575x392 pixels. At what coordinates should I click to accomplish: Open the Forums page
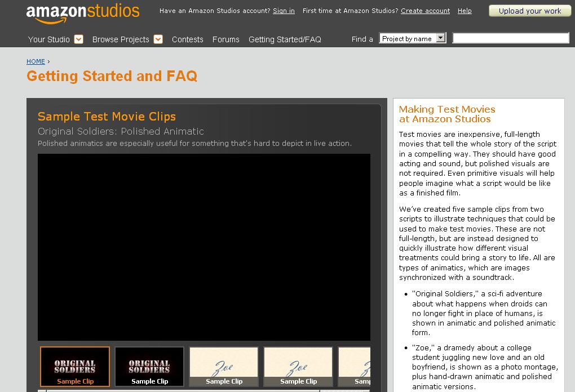click(226, 39)
